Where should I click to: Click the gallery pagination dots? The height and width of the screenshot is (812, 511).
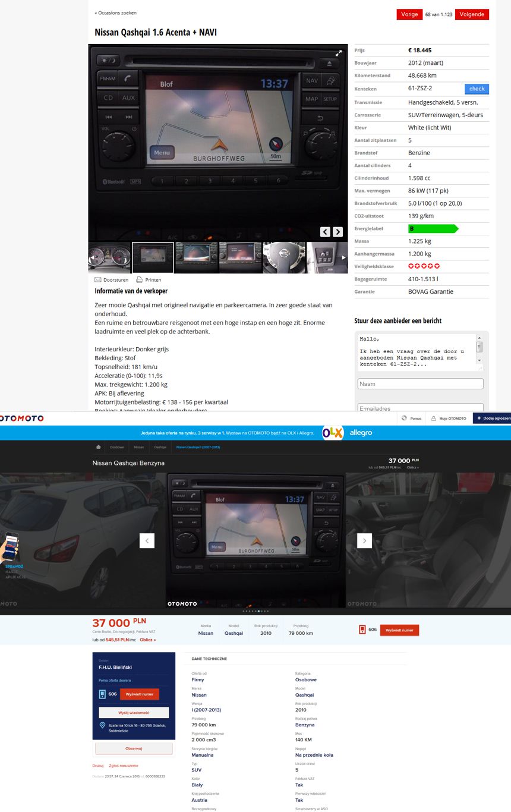pyautogui.click(x=255, y=611)
